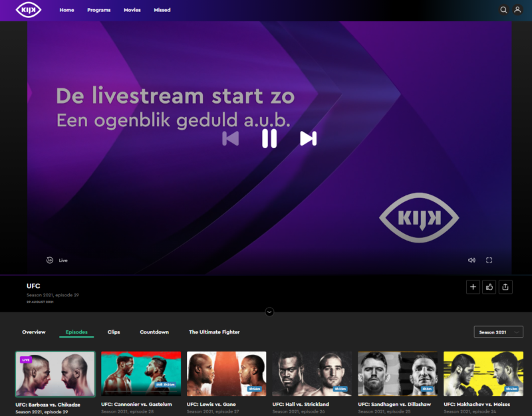Like the episode with the thumbs-up icon

(x=489, y=286)
